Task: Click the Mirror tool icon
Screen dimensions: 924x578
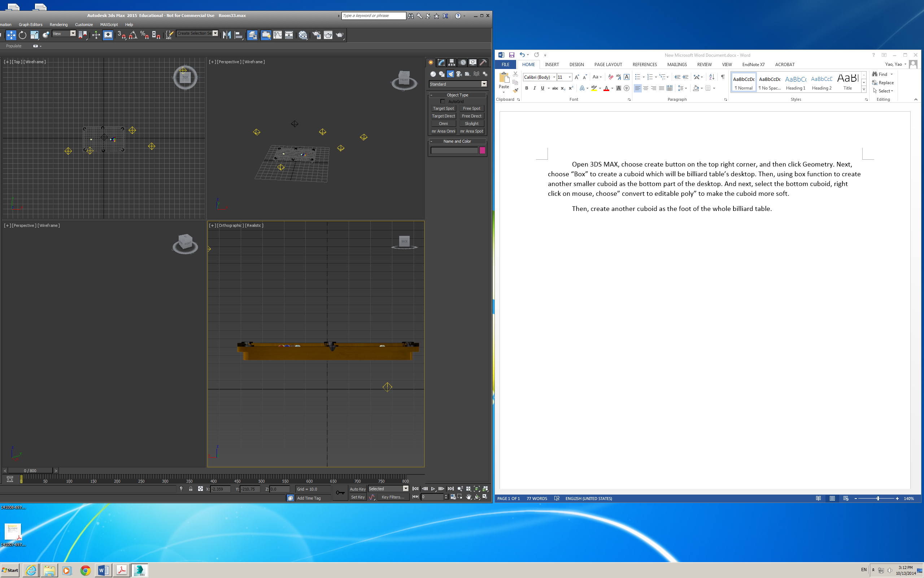Action: [227, 35]
